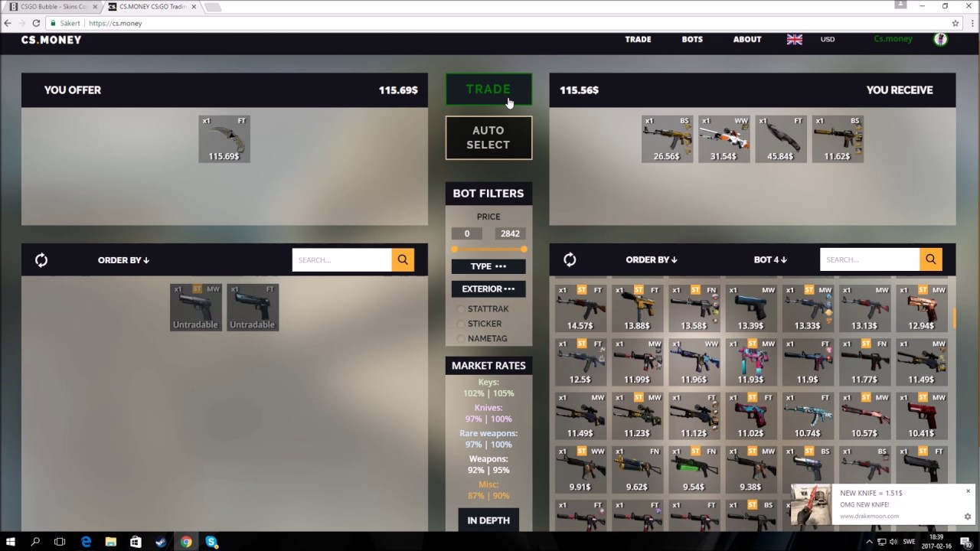The height and width of the screenshot is (551, 980).
Task: Select the 10.74$ bot item
Action: click(x=808, y=416)
